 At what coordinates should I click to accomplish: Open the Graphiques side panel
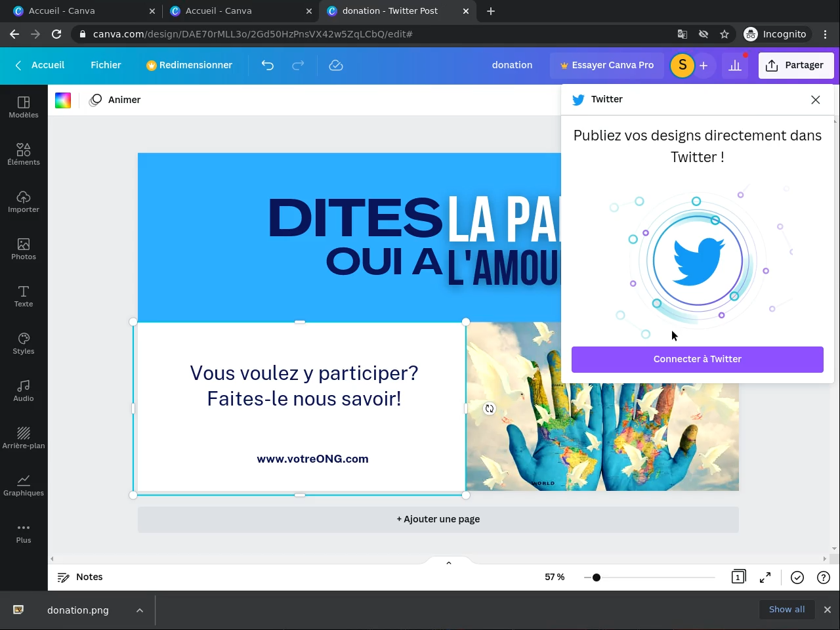[24, 485]
